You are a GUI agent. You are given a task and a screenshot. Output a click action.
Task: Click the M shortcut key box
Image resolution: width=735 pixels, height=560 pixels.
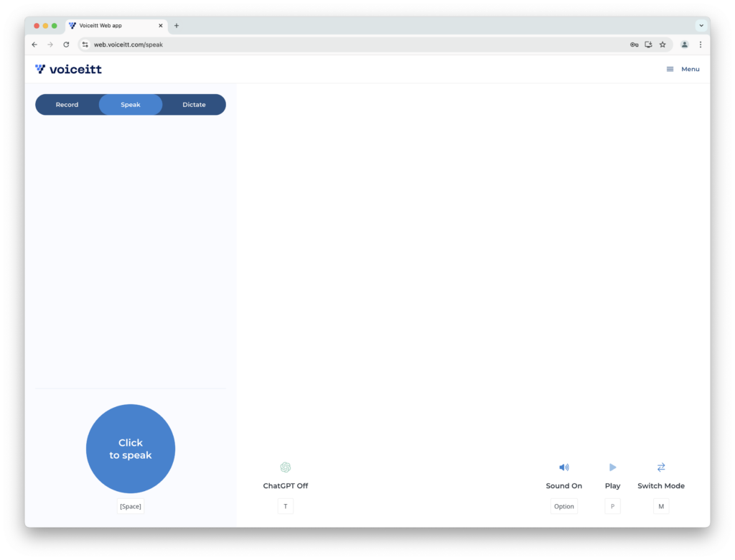click(661, 507)
